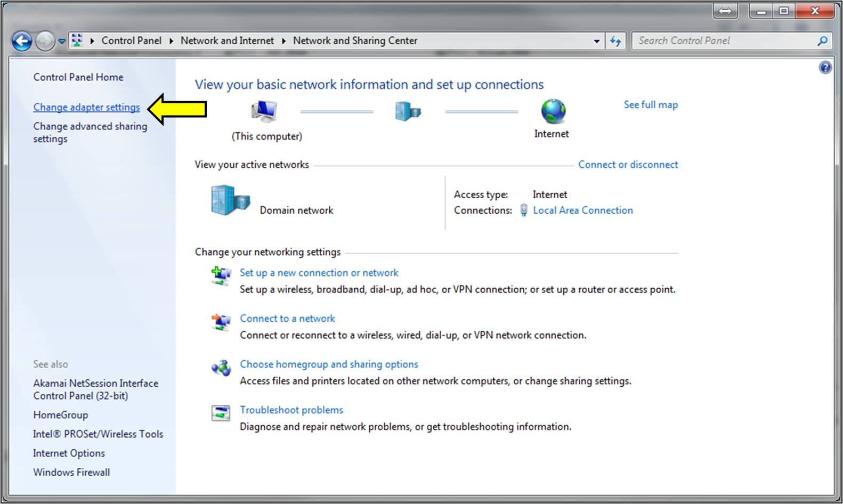Expand the arrow after Network and Internet
Screen dimensions: 843x504
click(283, 40)
